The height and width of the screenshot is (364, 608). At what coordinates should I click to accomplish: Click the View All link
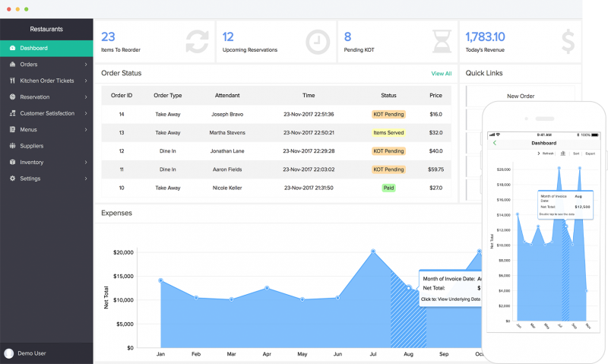pos(441,74)
